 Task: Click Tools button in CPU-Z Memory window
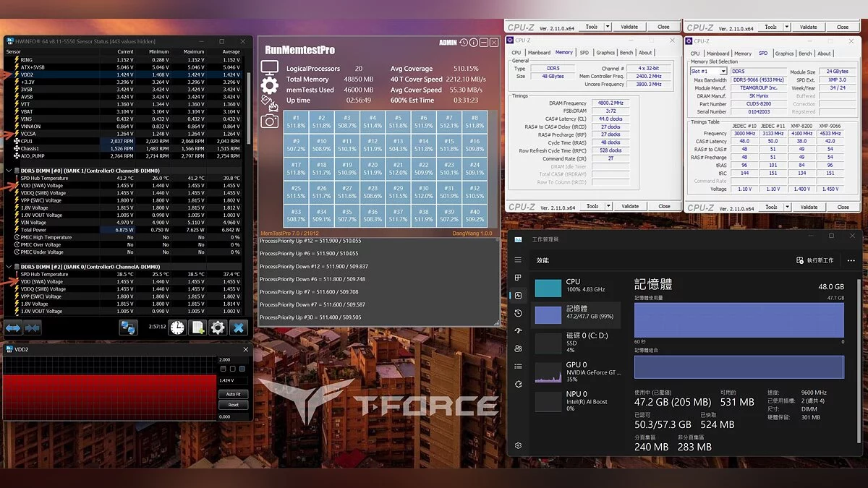click(592, 206)
